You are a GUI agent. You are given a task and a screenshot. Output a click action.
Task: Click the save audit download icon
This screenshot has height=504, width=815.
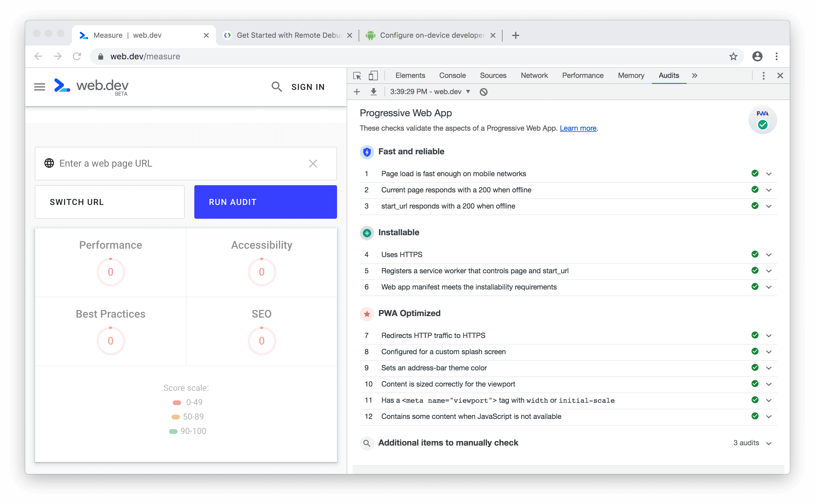point(373,92)
